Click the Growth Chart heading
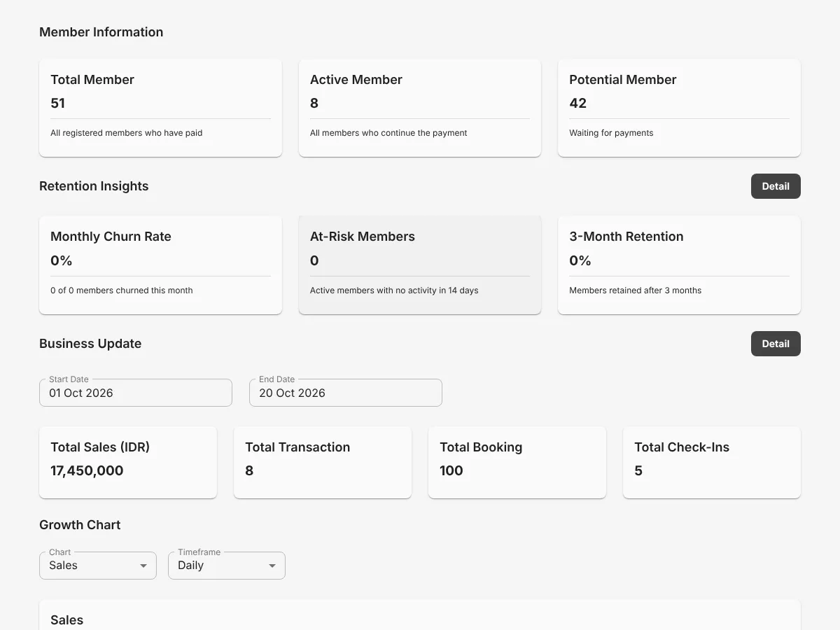Viewport: 840px width, 630px height. click(80, 525)
